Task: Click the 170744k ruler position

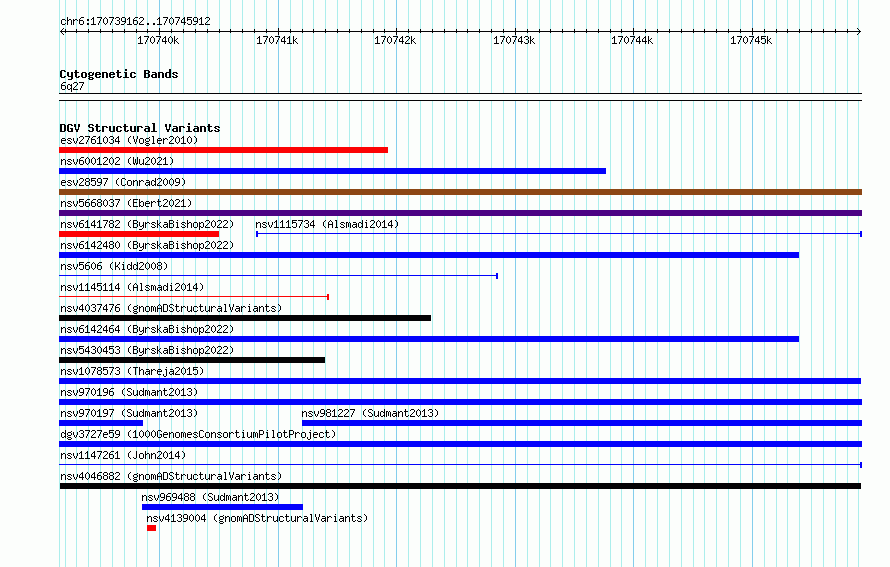Action: point(632,40)
